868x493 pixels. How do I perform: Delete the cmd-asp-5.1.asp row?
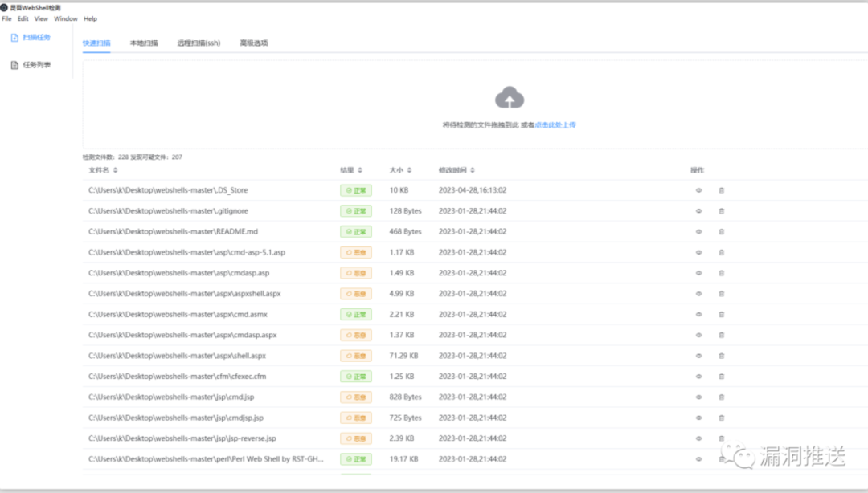point(721,252)
